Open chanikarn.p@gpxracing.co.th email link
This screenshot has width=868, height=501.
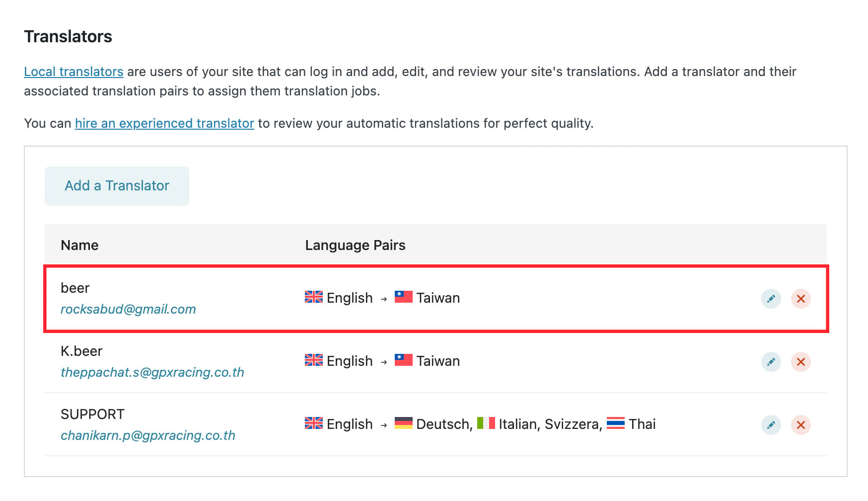point(148,435)
